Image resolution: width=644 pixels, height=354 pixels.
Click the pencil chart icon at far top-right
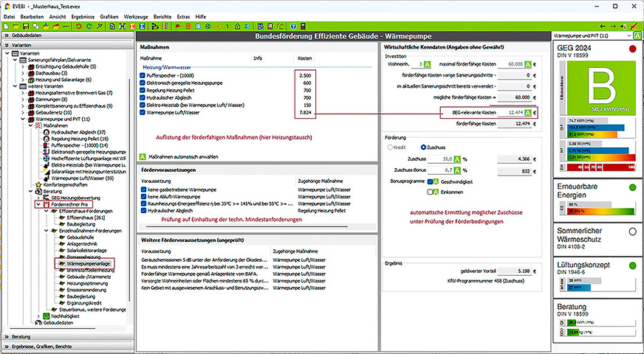pyautogui.click(x=634, y=27)
